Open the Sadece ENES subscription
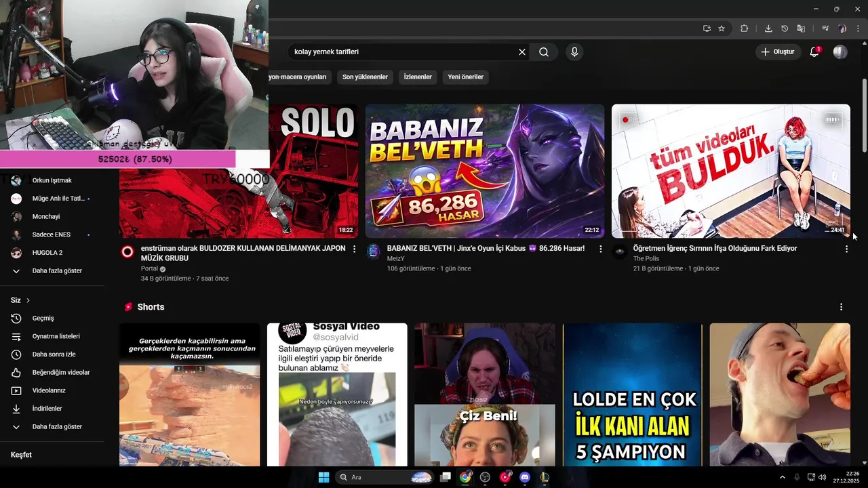 pyautogui.click(x=53, y=235)
